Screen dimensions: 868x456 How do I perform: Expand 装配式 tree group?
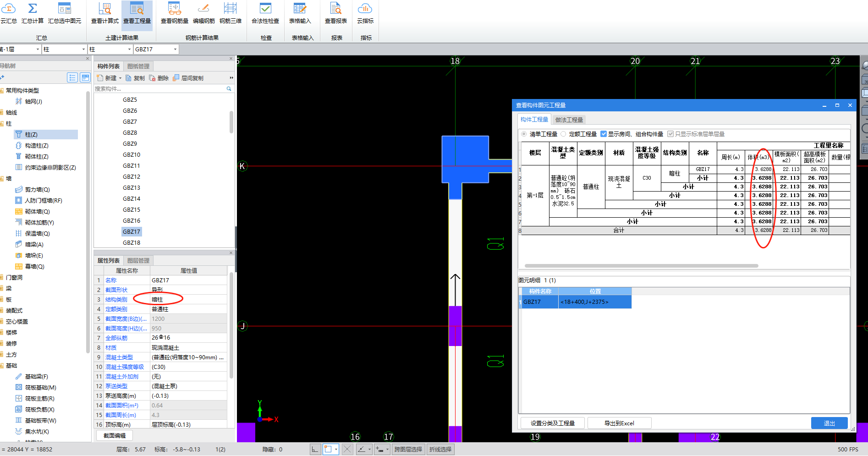point(2,311)
